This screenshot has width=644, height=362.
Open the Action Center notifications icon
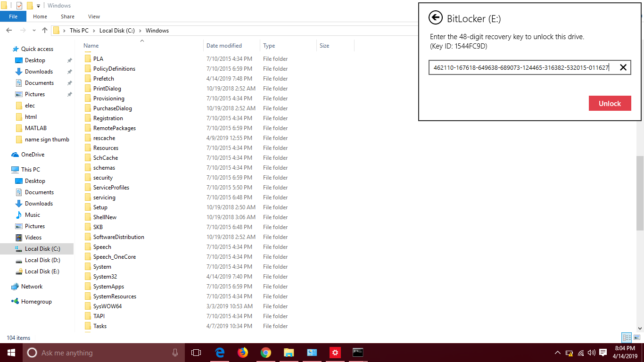[603, 353]
